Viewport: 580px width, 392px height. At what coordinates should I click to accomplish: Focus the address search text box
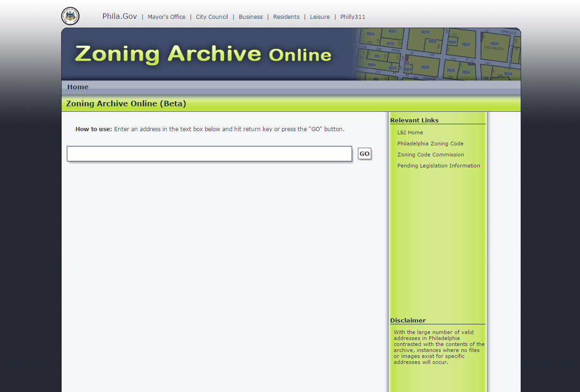209,154
